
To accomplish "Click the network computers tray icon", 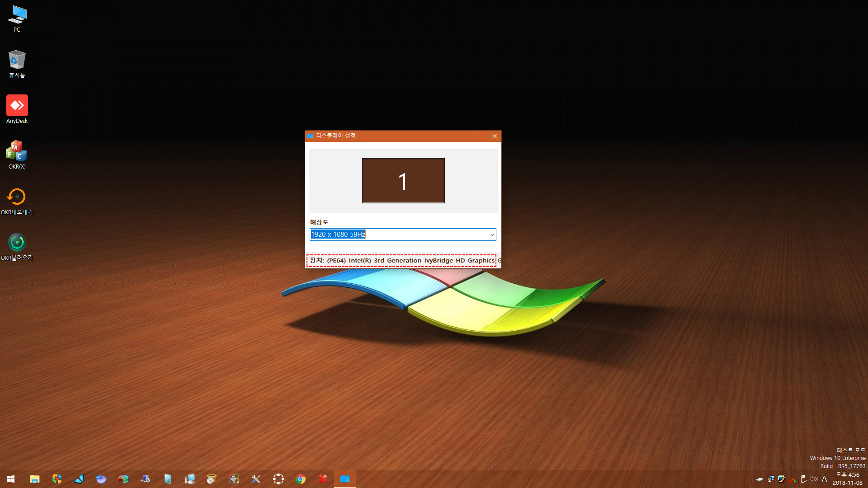I will (x=770, y=479).
